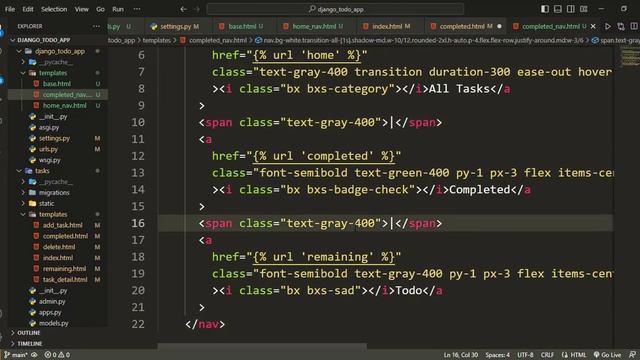Open the customize layout icon
The height and width of the screenshot is (360, 640).
pyautogui.click(x=584, y=9)
